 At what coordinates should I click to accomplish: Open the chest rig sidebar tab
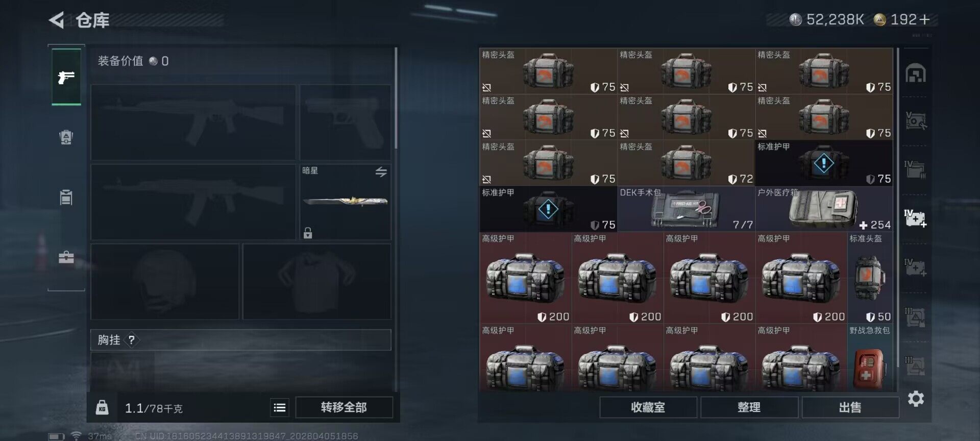pyautogui.click(x=66, y=197)
